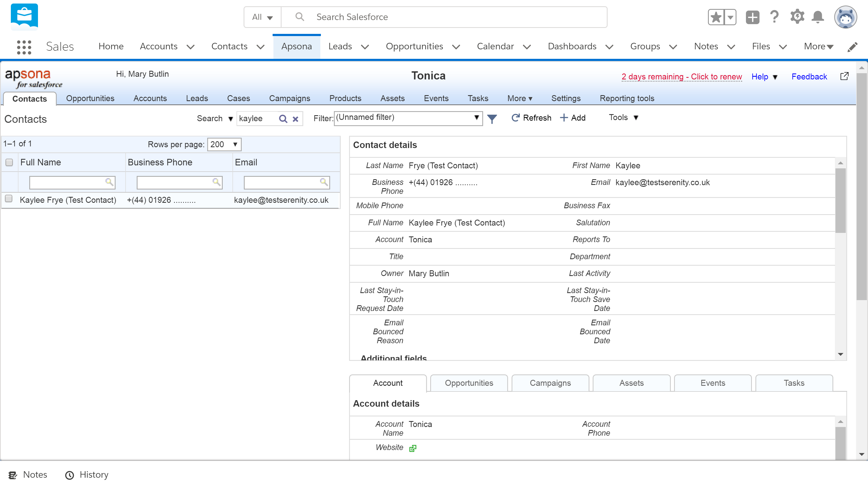Open the Reporting tools tab
Image resolution: width=868 pixels, height=488 pixels.
[x=627, y=98]
